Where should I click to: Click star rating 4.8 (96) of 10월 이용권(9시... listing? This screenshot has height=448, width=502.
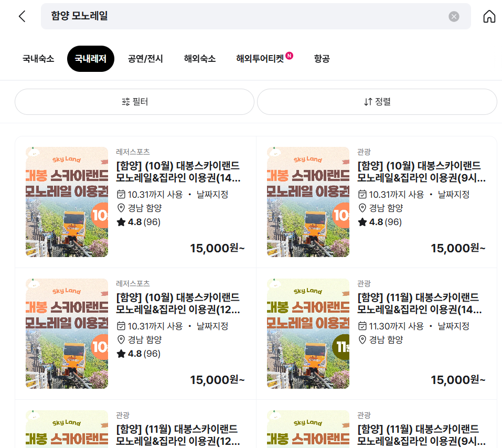coord(380,222)
